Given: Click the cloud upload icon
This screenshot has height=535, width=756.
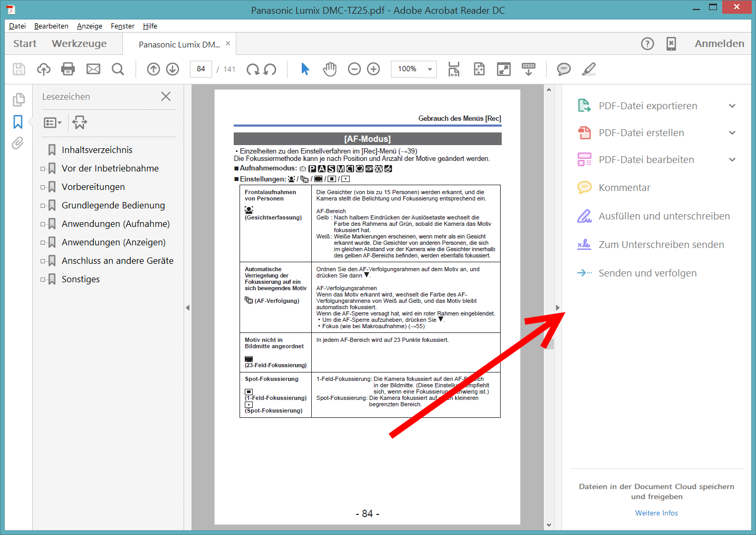Looking at the screenshot, I should pos(44,69).
